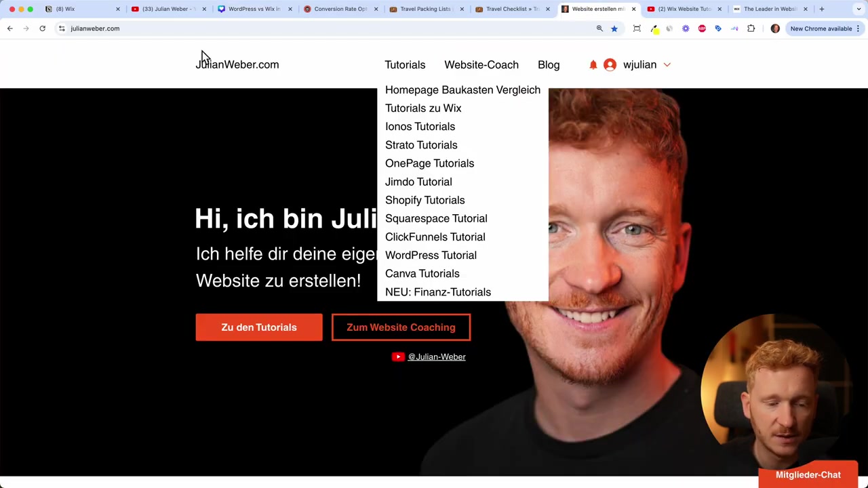Close the WordPress vs Wix tab

290,9
